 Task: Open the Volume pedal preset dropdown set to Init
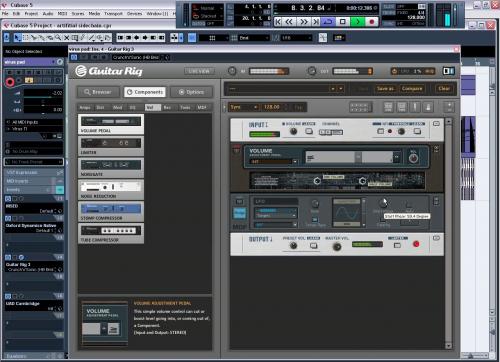click(273, 162)
